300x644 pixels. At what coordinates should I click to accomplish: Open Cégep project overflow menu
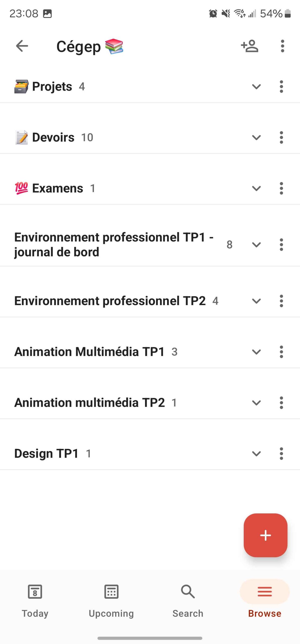point(282,46)
